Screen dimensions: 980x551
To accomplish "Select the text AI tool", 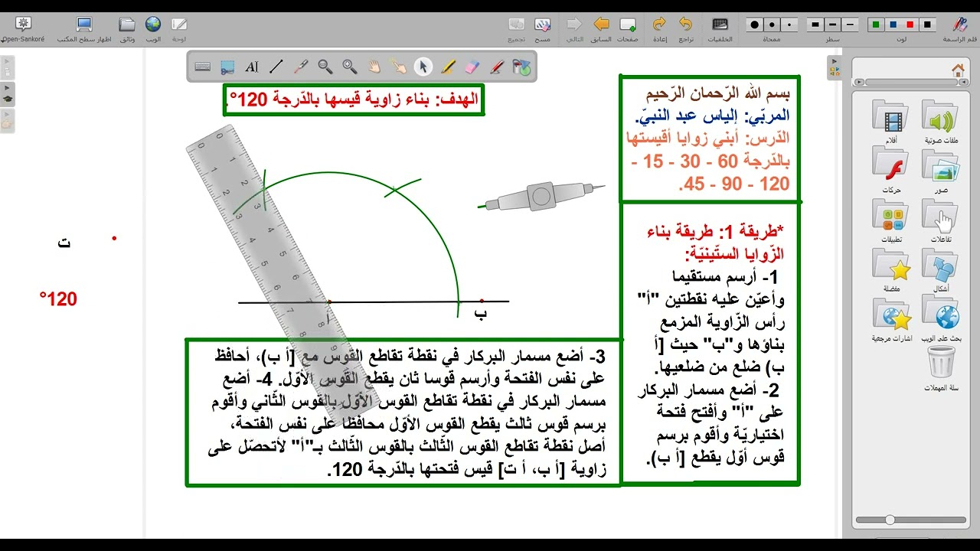I will pyautogui.click(x=252, y=67).
